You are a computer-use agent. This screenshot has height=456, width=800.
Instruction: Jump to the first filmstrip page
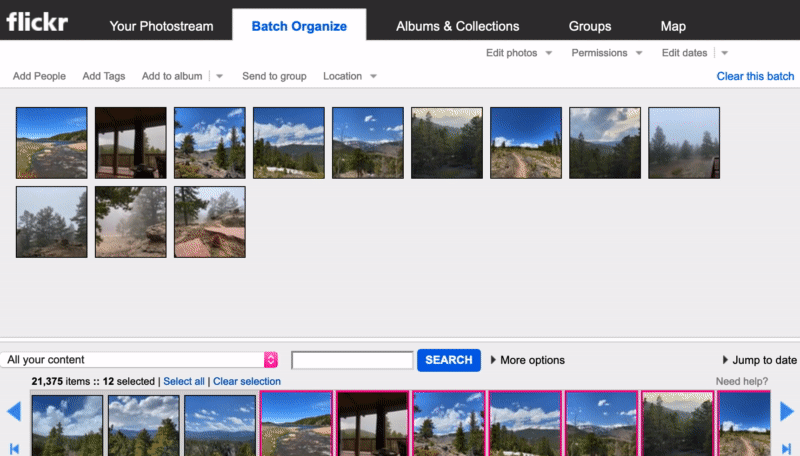(14, 448)
